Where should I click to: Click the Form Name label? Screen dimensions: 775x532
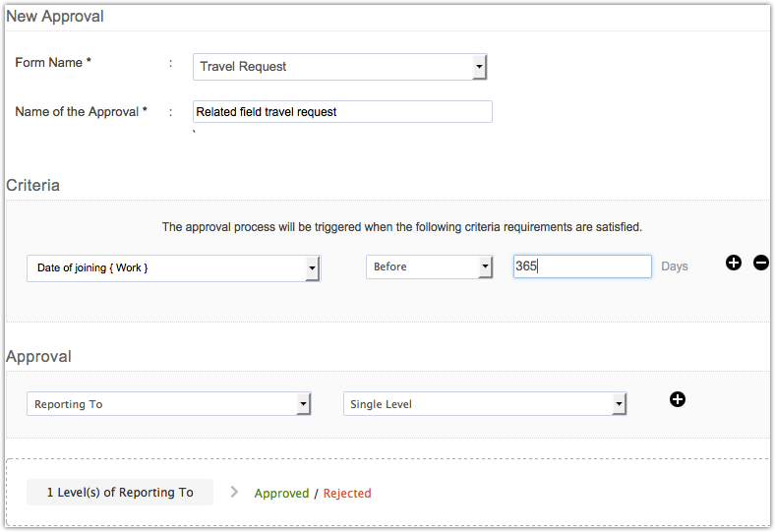tap(53, 63)
